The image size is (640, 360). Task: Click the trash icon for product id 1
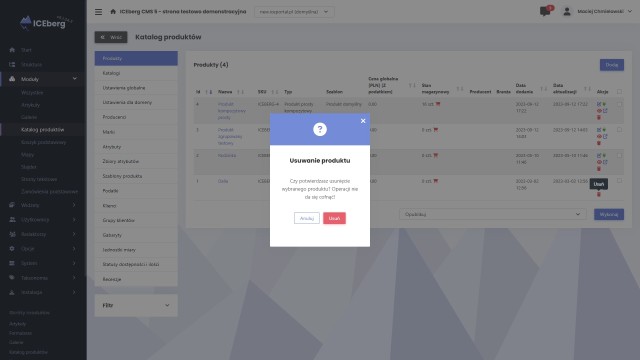(x=599, y=194)
